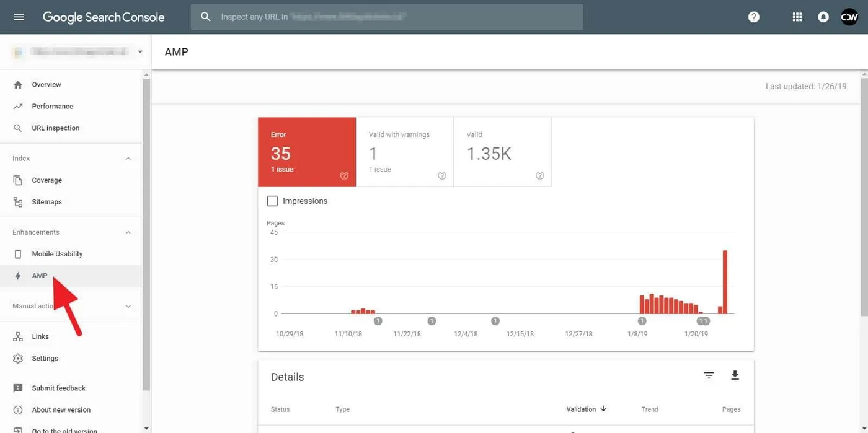Click the About new version info icon
868x433 pixels.
pos(18,409)
